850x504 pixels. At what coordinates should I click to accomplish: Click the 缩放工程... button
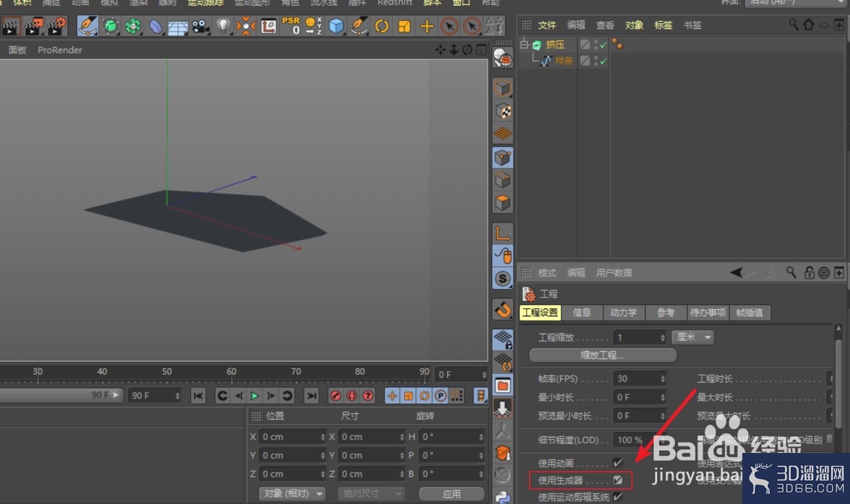(x=602, y=355)
